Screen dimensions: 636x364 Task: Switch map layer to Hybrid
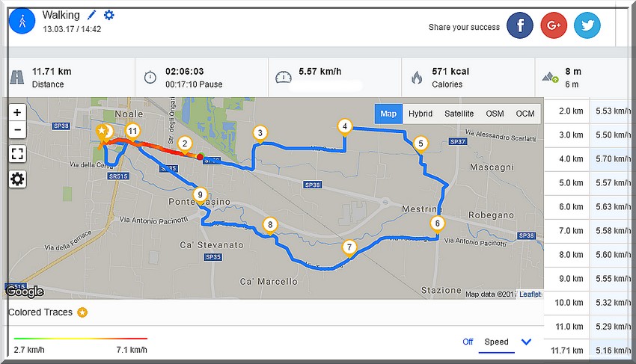(x=421, y=114)
